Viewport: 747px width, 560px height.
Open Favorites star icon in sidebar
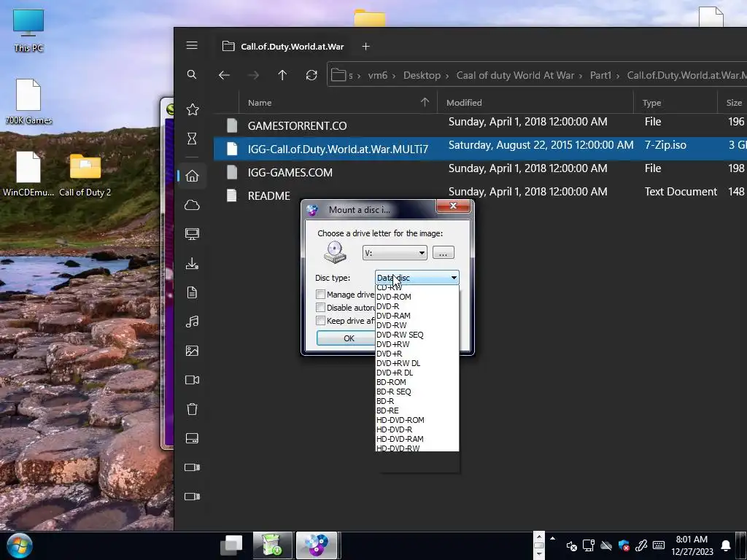click(193, 109)
